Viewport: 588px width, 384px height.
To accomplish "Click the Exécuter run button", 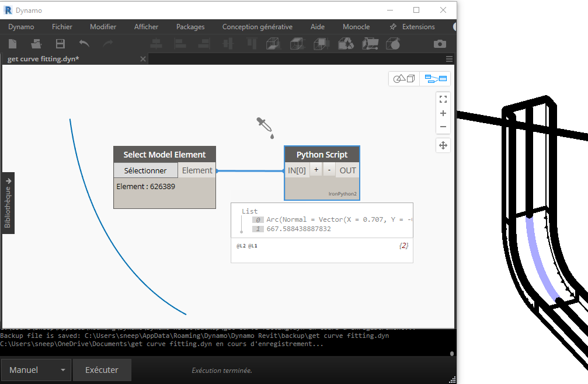I will [x=102, y=370].
